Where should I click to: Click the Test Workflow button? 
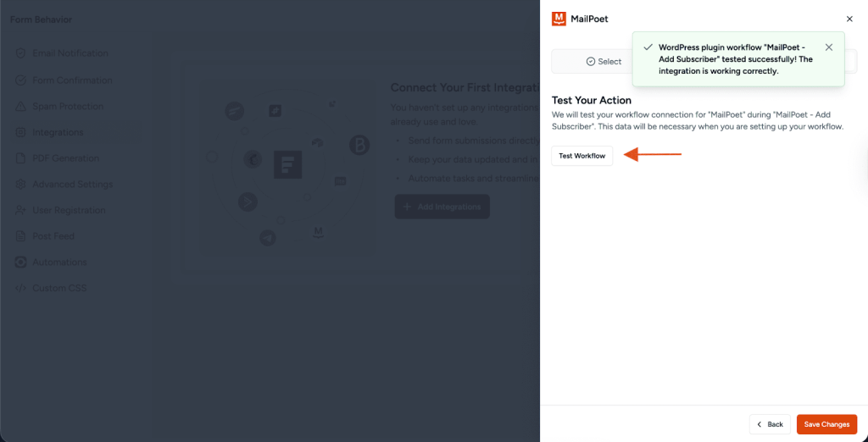tap(581, 156)
